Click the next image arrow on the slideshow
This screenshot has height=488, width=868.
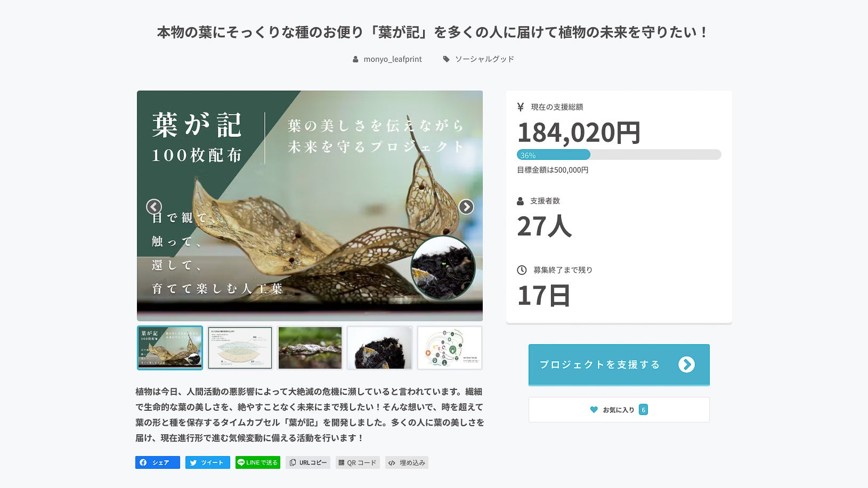click(466, 207)
